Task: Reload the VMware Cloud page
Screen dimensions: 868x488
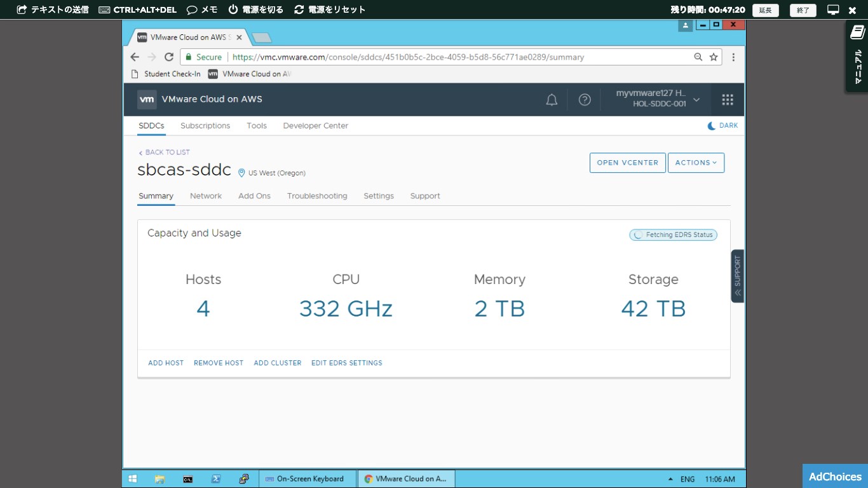Action: coord(169,57)
